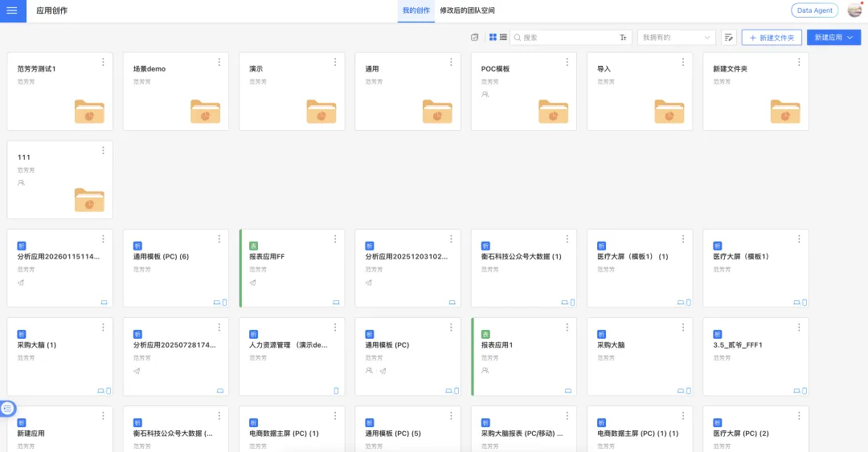
Task: Click PC device icon on 通用模板 (PC) (6)
Action: (x=216, y=303)
